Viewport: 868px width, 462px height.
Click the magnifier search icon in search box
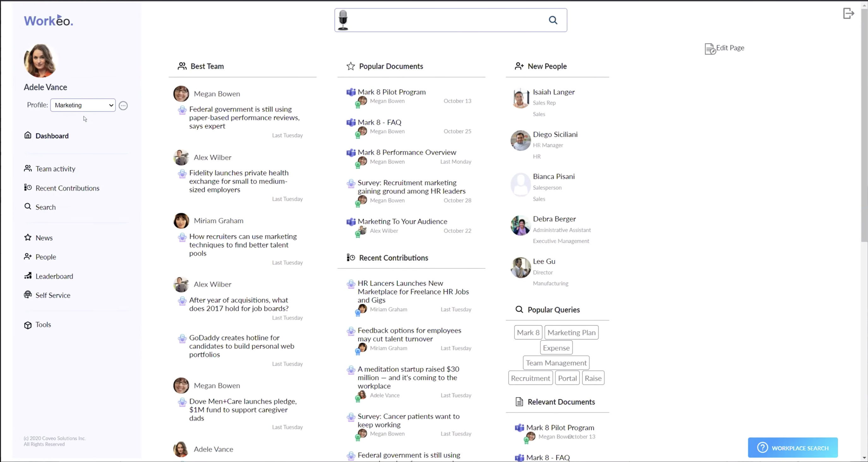(x=553, y=20)
